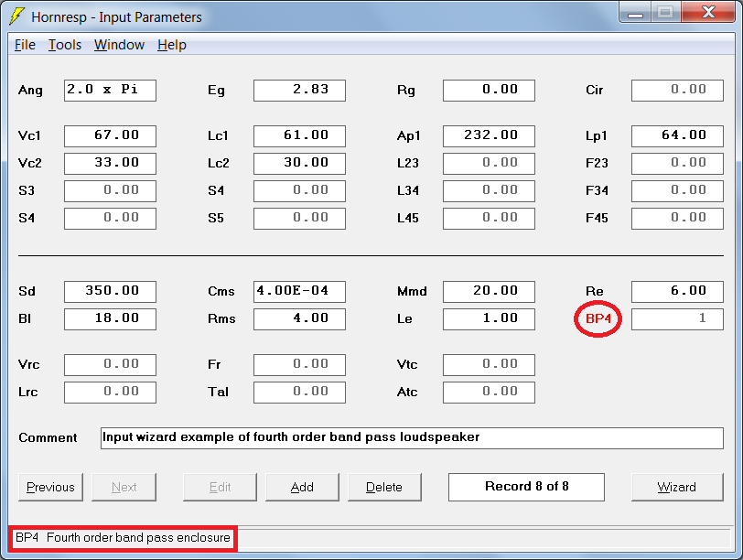743x560 pixels.
Task: Select the Eg value field
Action: (x=299, y=91)
